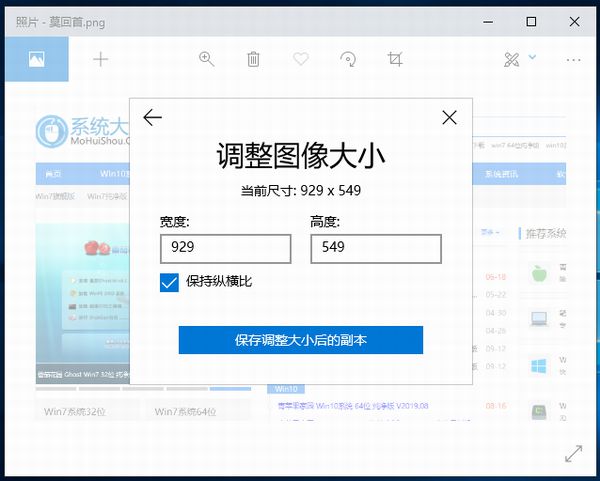Mark photo as favorite with heart icon

click(x=301, y=59)
